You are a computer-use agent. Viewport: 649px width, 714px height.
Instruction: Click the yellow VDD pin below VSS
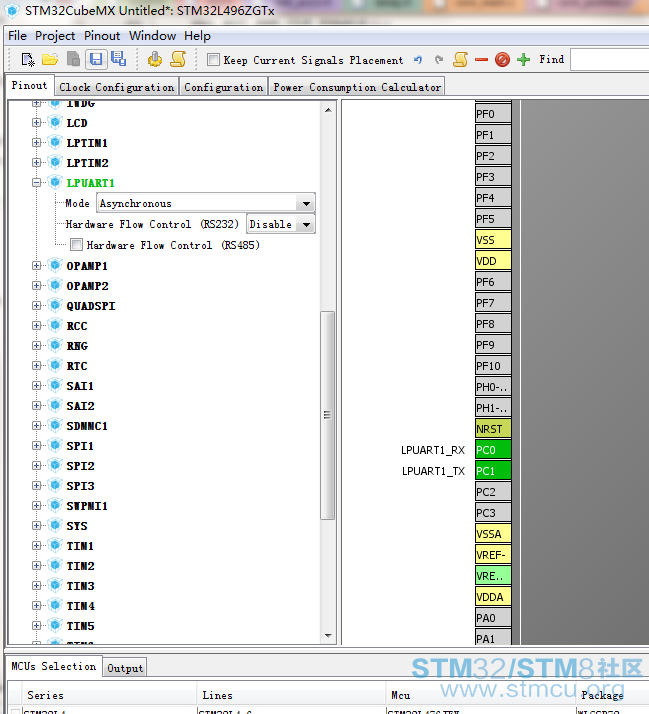pos(493,261)
